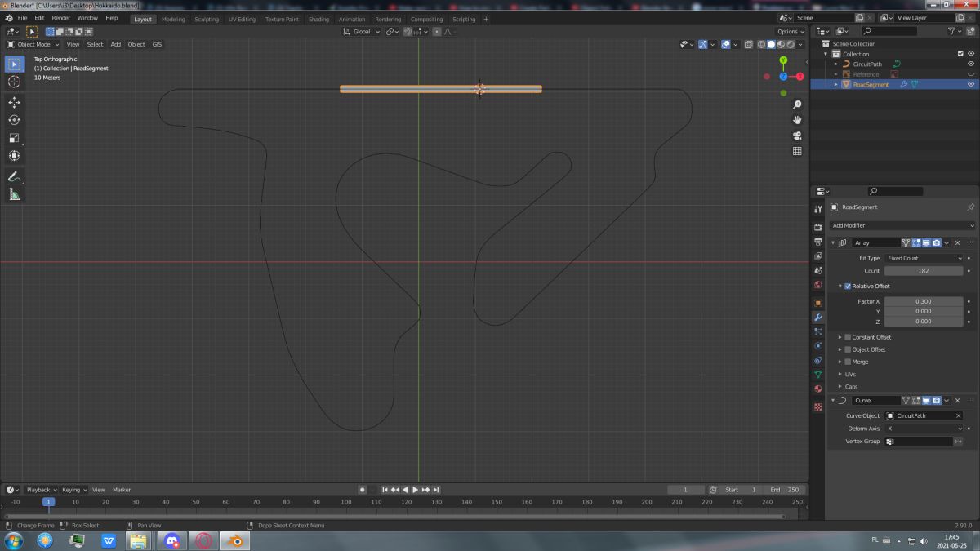This screenshot has width=980, height=551.
Task: Collapse the Array modifier panel
Action: [x=833, y=242]
